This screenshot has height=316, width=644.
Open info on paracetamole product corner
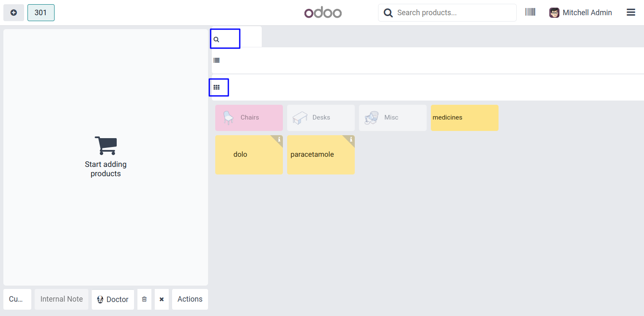[351, 139]
